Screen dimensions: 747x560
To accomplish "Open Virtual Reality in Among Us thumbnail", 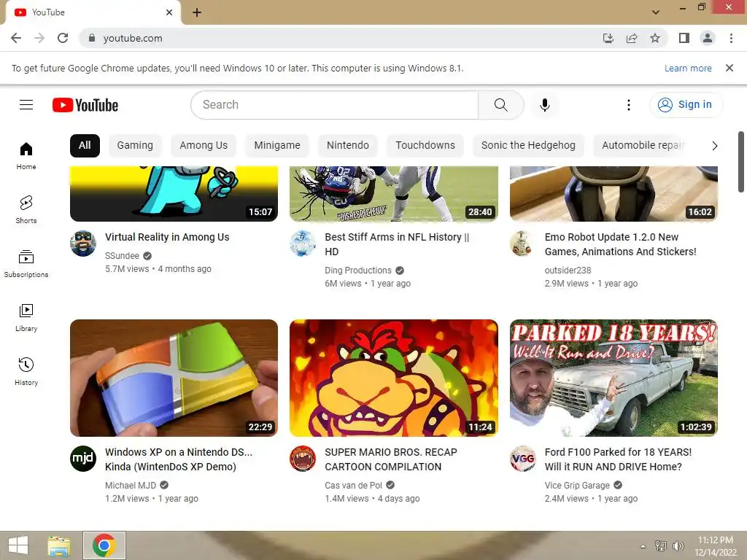I will click(174, 194).
